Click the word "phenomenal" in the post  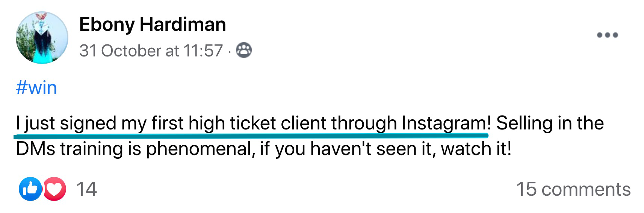[198, 149]
